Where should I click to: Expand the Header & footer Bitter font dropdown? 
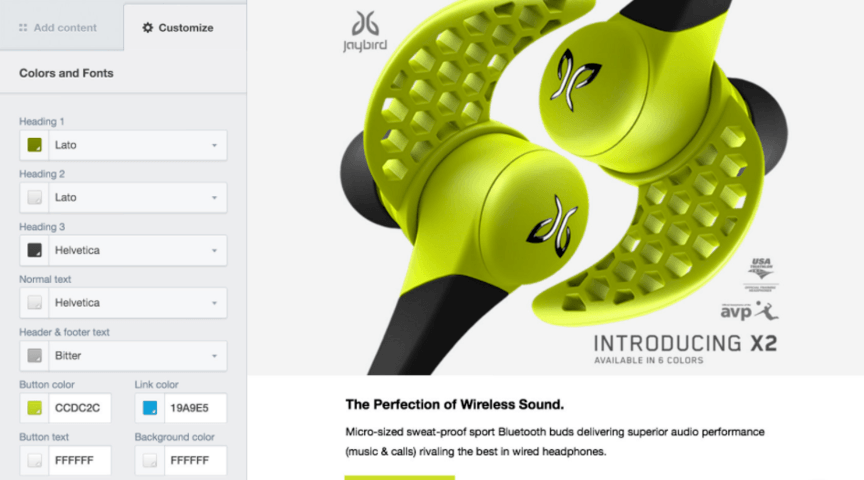138,355
